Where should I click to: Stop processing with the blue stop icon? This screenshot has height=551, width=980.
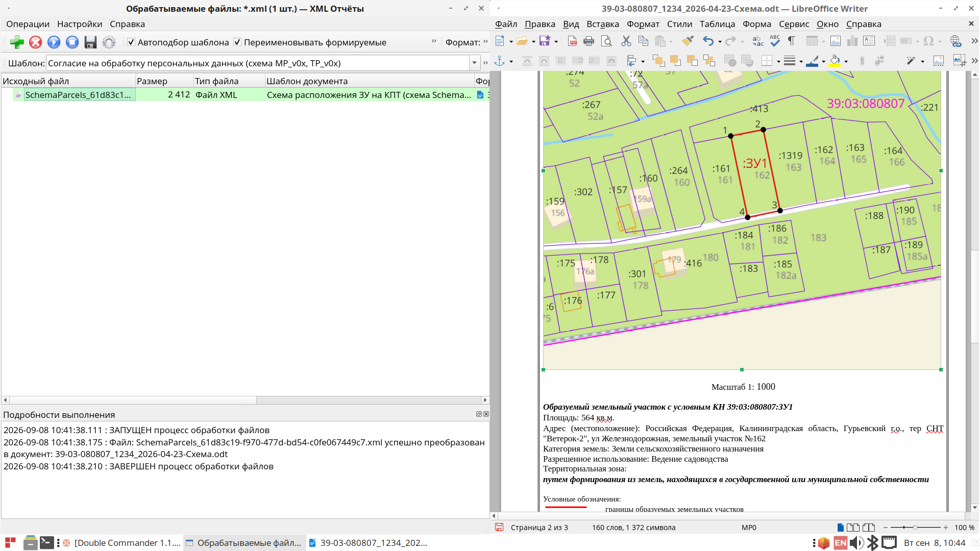point(72,42)
